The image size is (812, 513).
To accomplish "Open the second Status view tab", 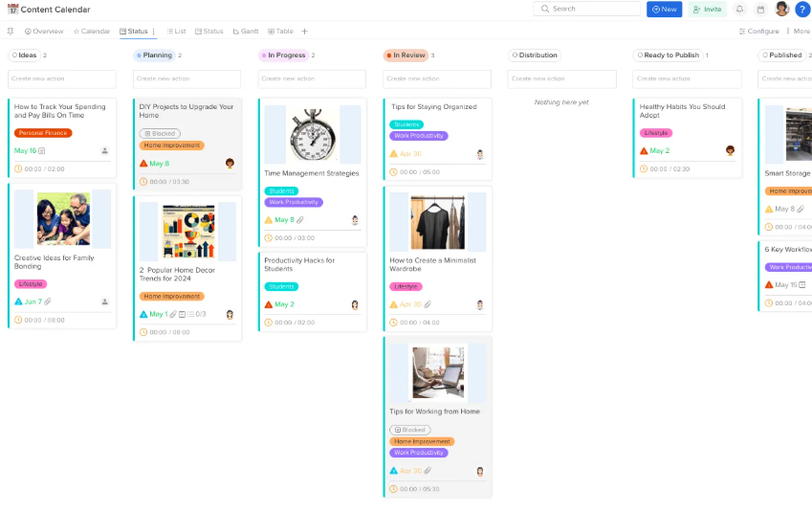I will [x=208, y=32].
